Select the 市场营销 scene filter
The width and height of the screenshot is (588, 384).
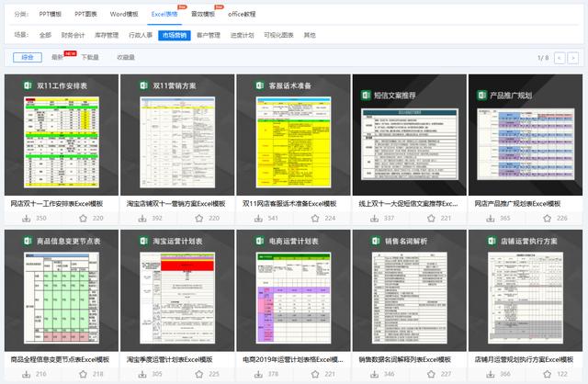pyautogui.click(x=175, y=35)
